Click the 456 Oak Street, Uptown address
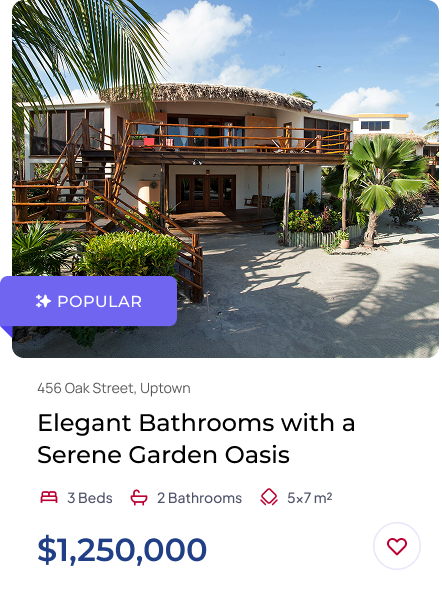This screenshot has height=591, width=442. (114, 388)
